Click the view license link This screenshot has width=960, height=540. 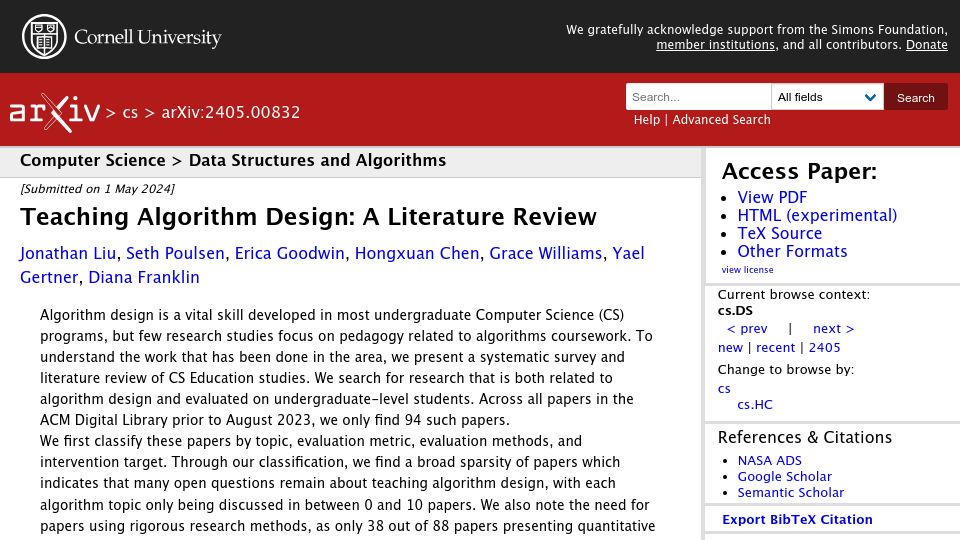coord(747,270)
